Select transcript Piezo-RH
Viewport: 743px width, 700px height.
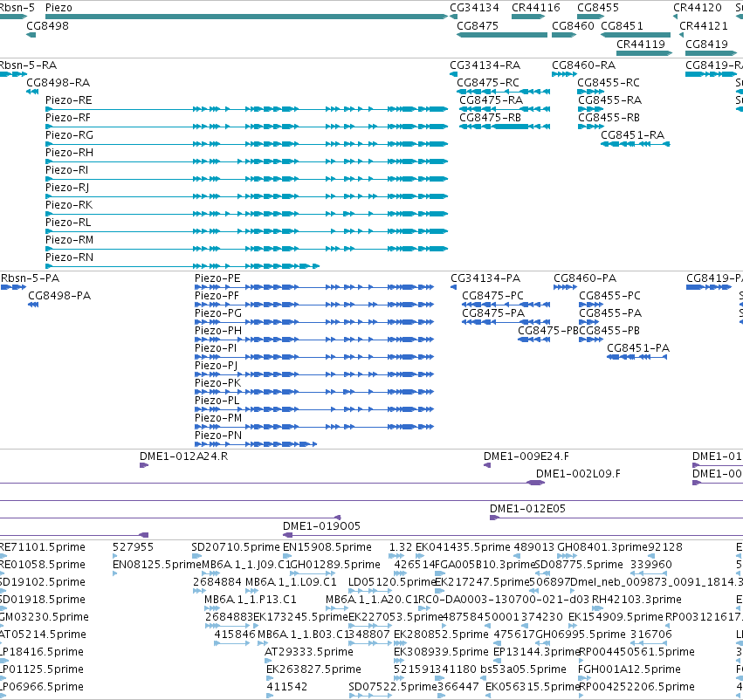point(246,161)
